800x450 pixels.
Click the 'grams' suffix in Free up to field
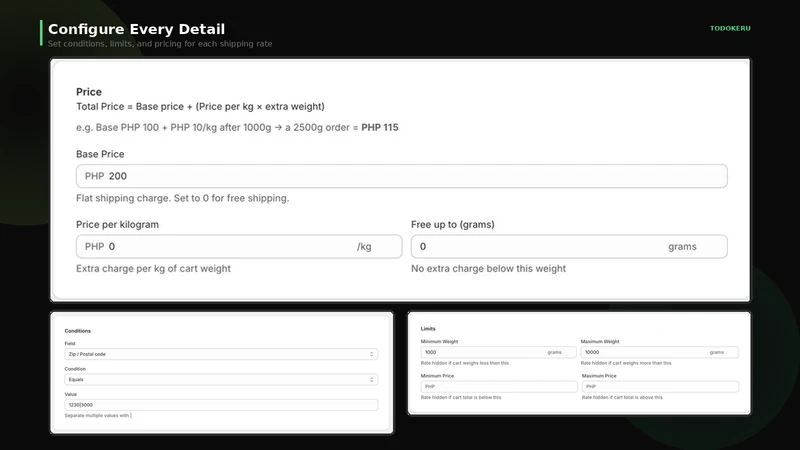point(682,247)
